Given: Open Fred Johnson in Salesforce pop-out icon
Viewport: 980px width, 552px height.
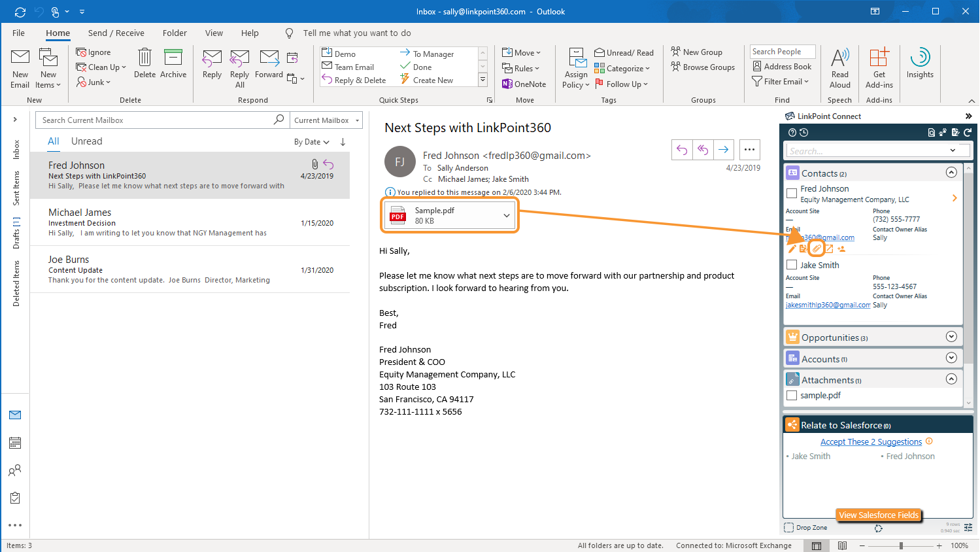Looking at the screenshot, I should pyautogui.click(x=829, y=249).
